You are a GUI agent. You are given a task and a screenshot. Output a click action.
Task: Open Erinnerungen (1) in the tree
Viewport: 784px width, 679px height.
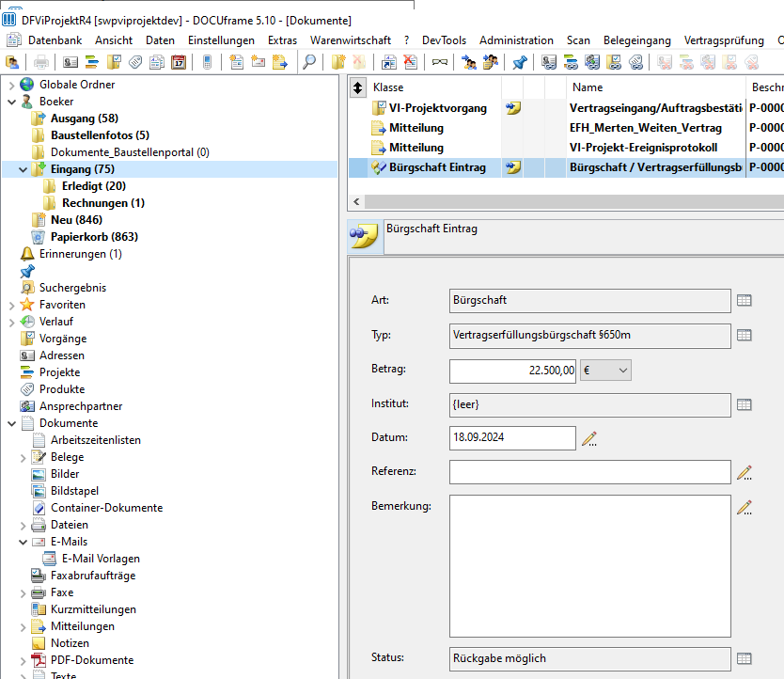(81, 254)
